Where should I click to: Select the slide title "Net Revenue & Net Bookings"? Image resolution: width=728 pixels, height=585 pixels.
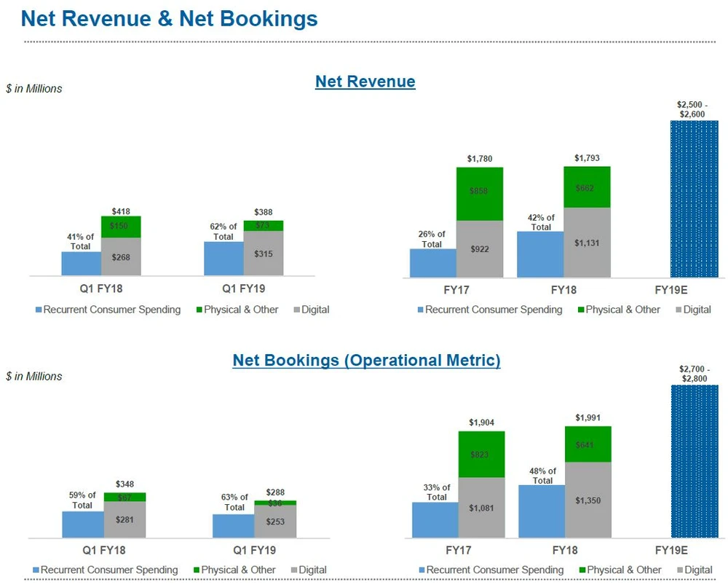(170, 19)
